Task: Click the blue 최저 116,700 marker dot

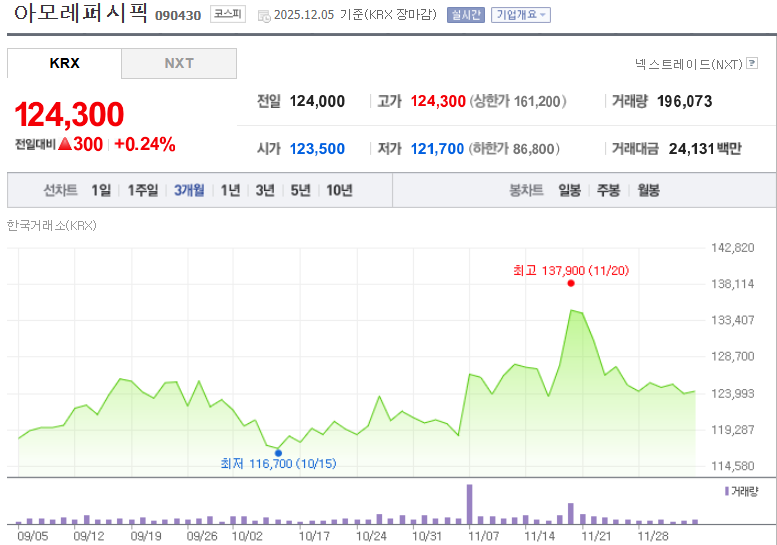Action: [x=278, y=453]
